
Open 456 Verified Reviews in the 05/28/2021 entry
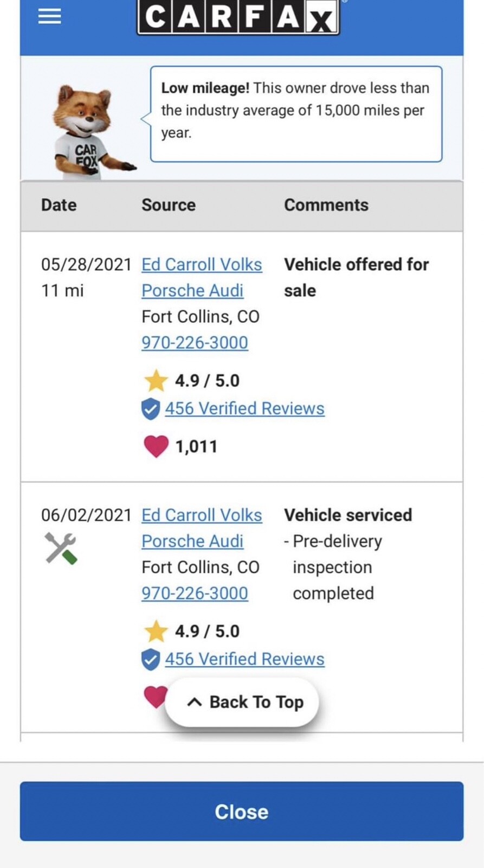pos(244,409)
